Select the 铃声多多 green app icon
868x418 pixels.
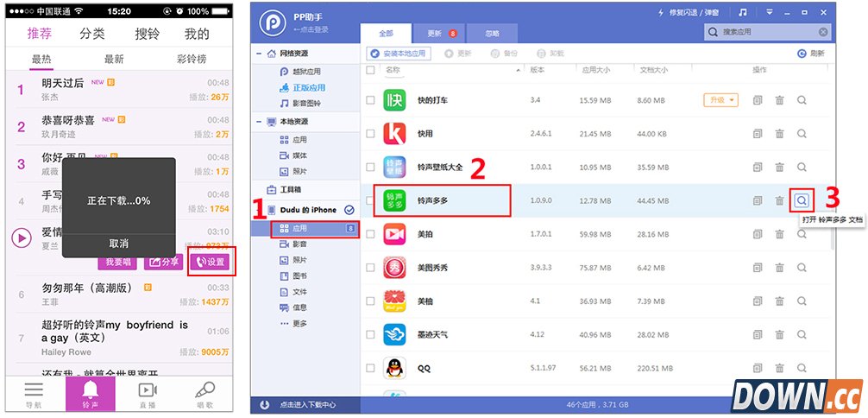click(x=394, y=200)
